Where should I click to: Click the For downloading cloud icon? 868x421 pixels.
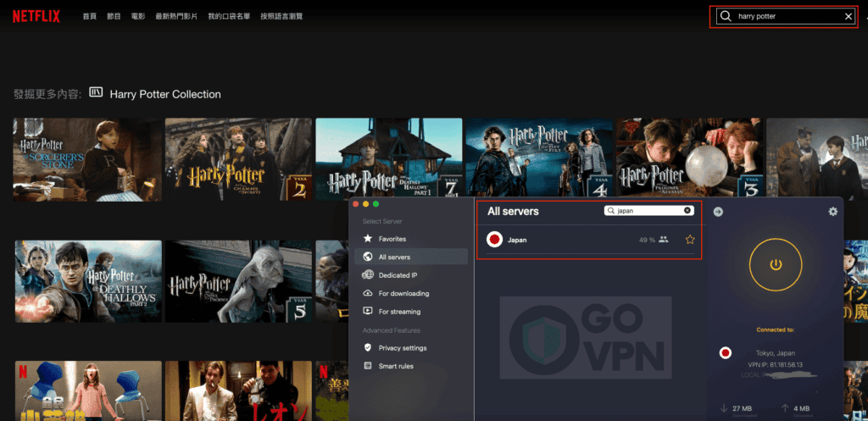pyautogui.click(x=368, y=293)
